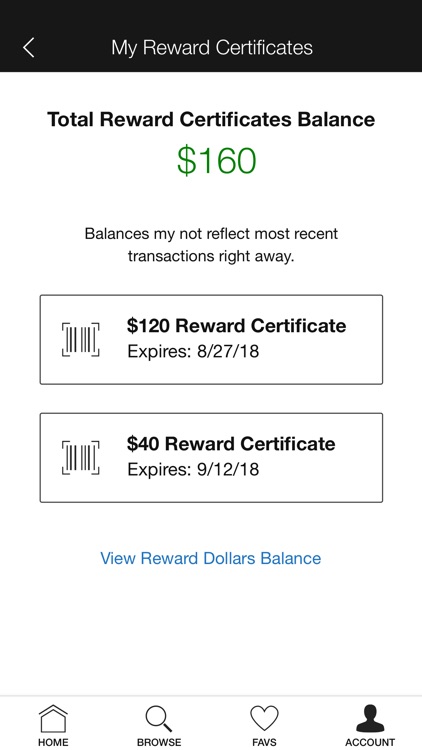Screen dimensions: 422x750
Task: Open the Account person icon
Action: click(x=370, y=718)
